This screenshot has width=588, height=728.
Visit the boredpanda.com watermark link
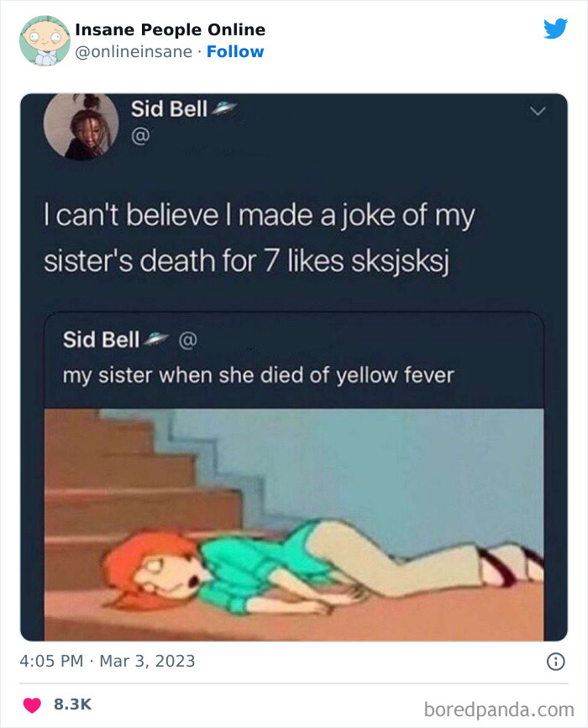click(499, 710)
